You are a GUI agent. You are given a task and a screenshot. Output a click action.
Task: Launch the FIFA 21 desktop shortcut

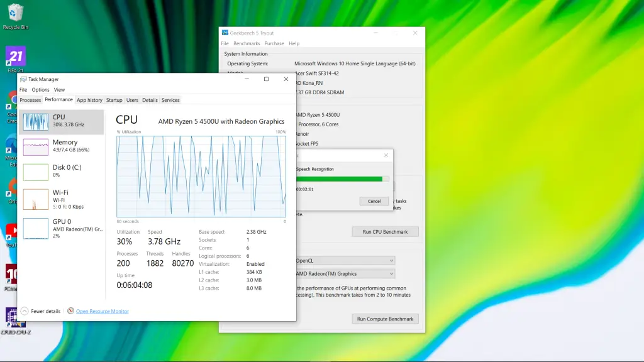pos(16,60)
